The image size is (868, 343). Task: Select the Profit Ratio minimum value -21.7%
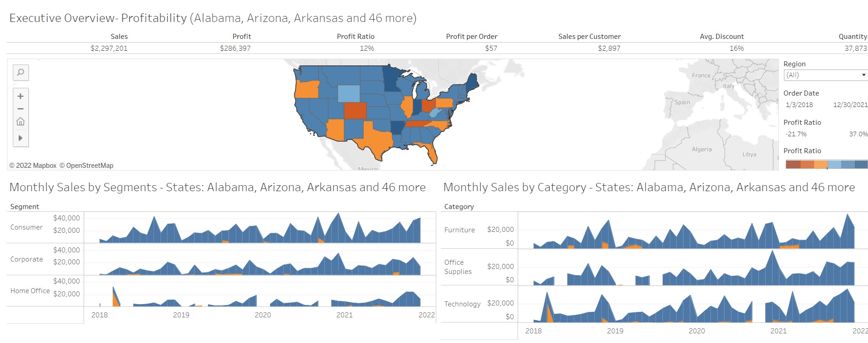tap(796, 134)
